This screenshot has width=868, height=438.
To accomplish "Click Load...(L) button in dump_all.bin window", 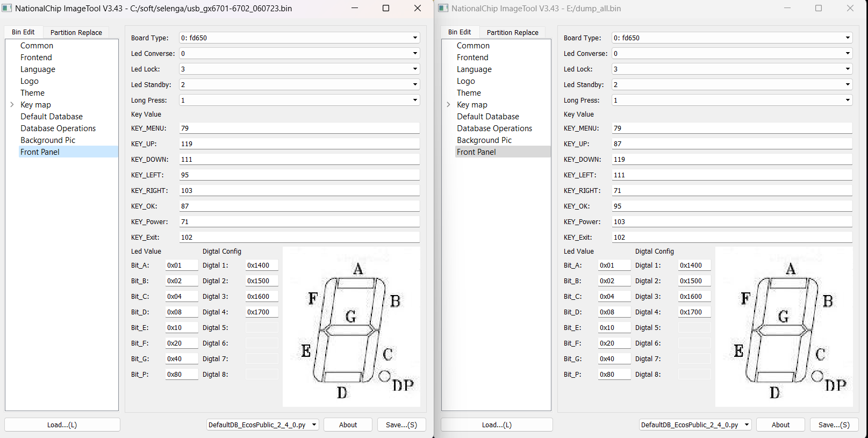I will pyautogui.click(x=497, y=425).
